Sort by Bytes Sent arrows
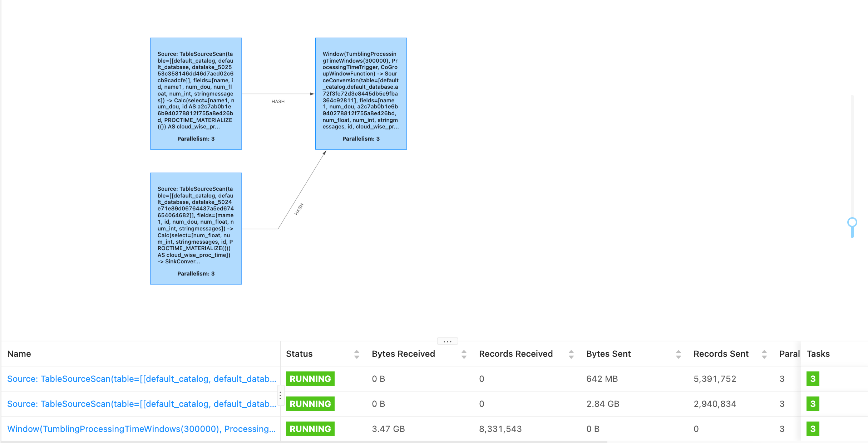This screenshot has width=868, height=443. [x=678, y=354]
